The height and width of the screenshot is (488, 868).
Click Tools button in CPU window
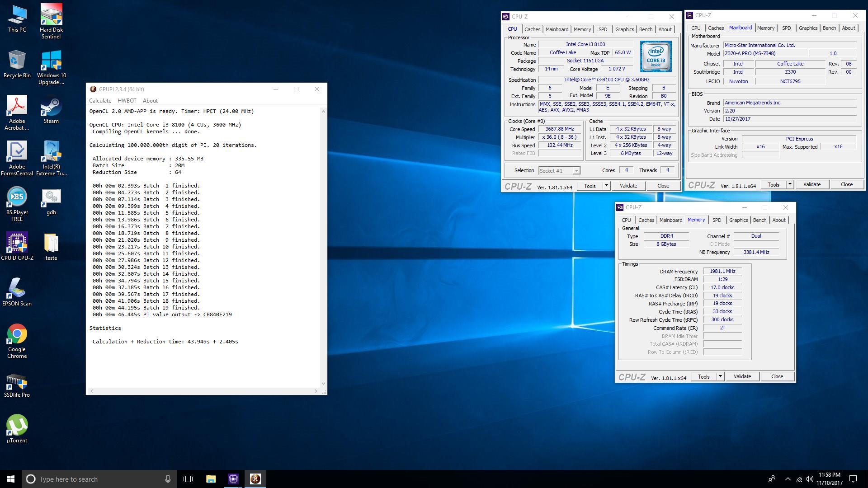tap(590, 186)
